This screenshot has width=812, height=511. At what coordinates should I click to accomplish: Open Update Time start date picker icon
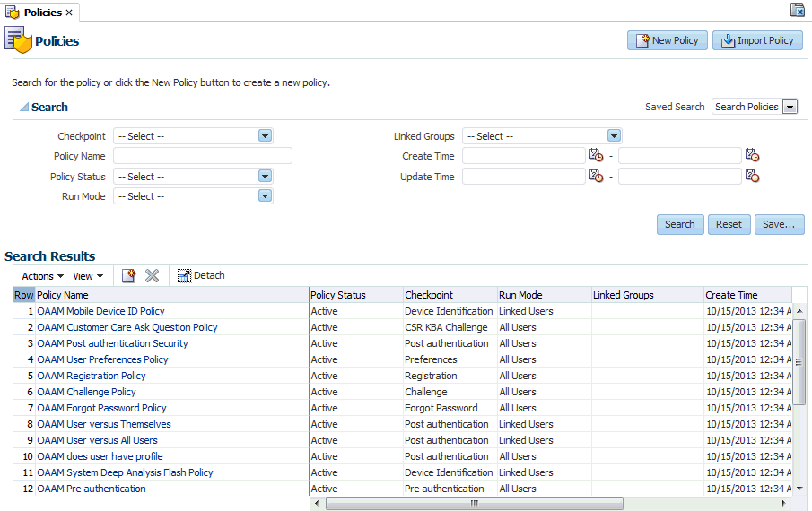coord(596,176)
